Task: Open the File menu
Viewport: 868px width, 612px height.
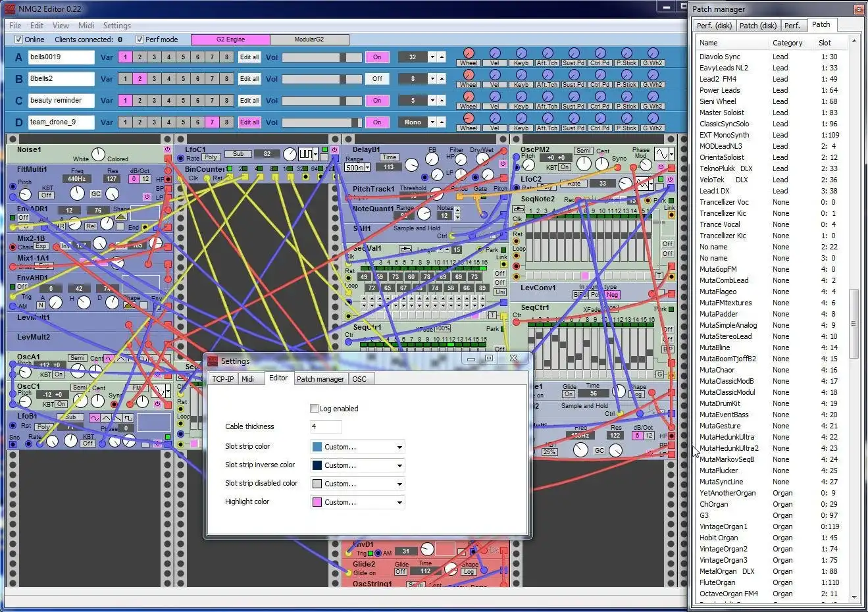Action: click(15, 26)
